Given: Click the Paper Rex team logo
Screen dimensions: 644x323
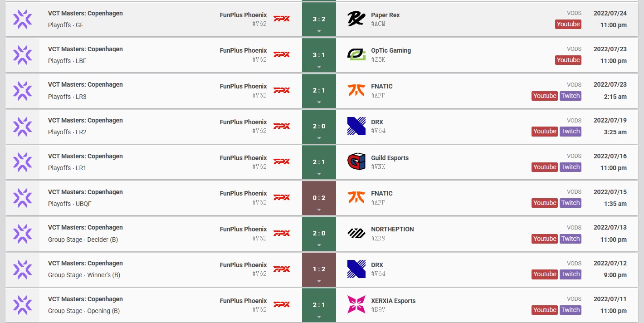Looking at the screenshot, I should pos(356,19).
